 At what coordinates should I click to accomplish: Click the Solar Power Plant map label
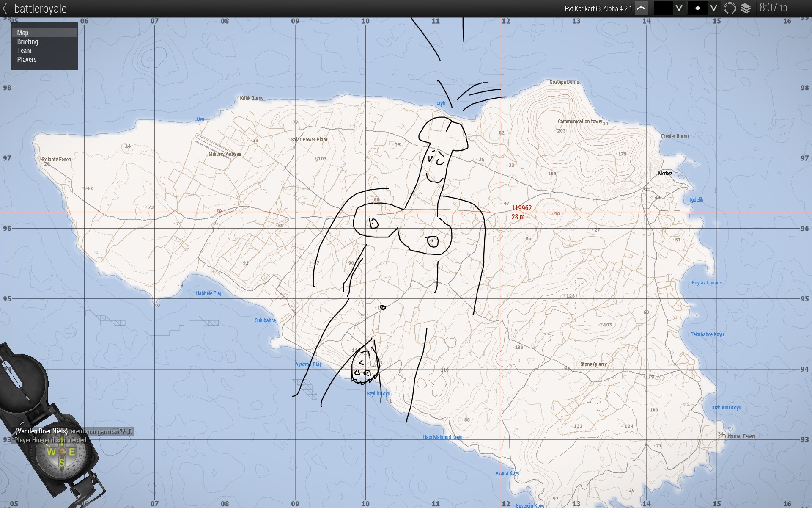point(309,140)
